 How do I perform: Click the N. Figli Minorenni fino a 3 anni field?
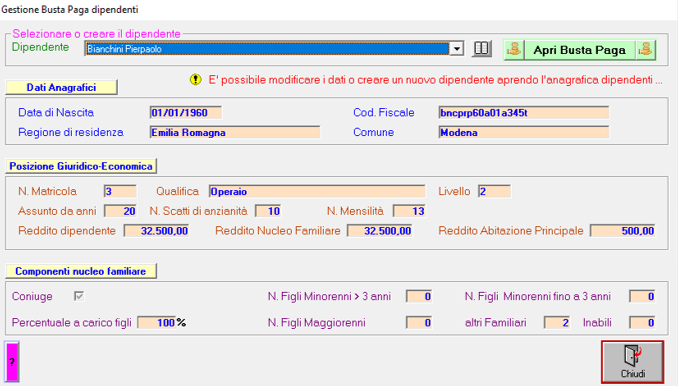[642, 297]
